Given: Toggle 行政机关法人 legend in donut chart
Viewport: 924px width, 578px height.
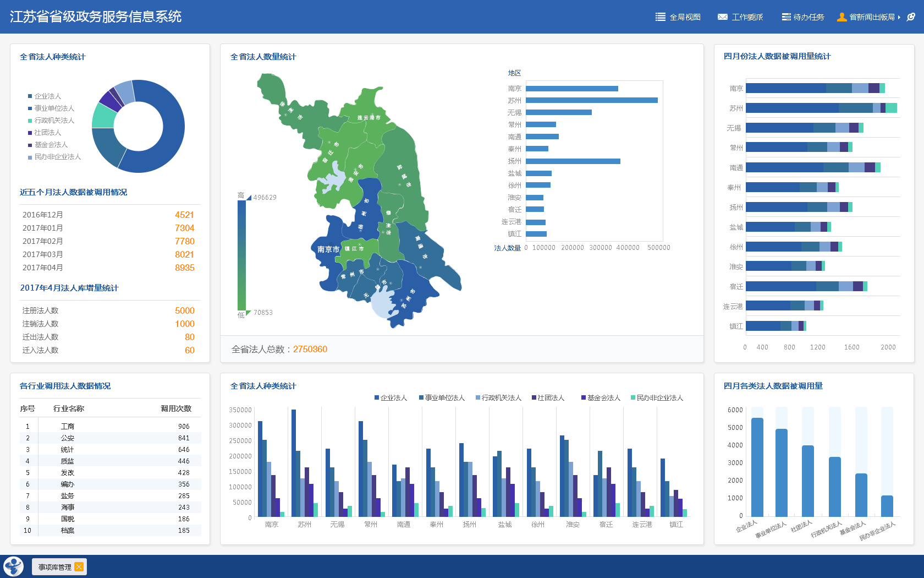Looking at the screenshot, I should pyautogui.click(x=51, y=121).
